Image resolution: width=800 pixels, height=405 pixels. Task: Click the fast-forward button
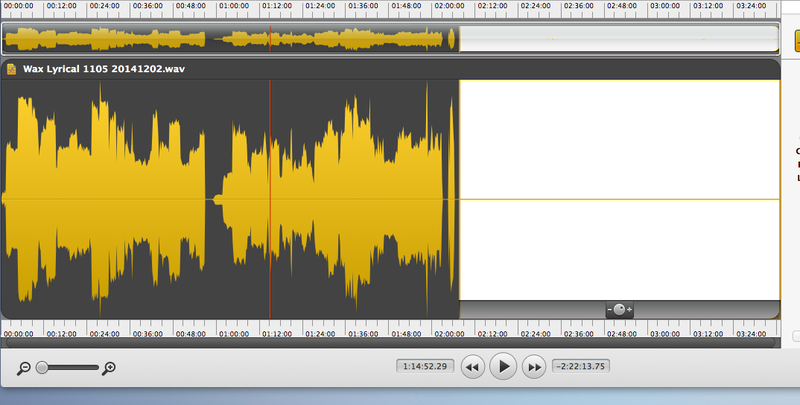(x=535, y=368)
